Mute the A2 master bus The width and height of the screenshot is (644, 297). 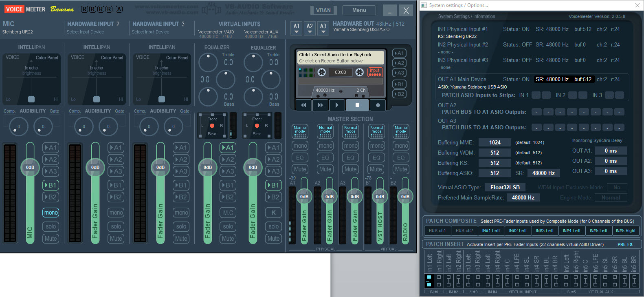click(x=325, y=169)
